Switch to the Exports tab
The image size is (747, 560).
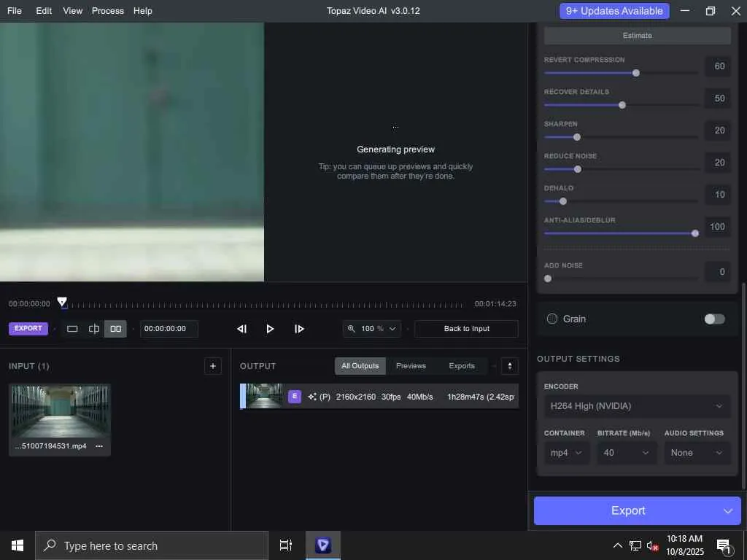[462, 366]
